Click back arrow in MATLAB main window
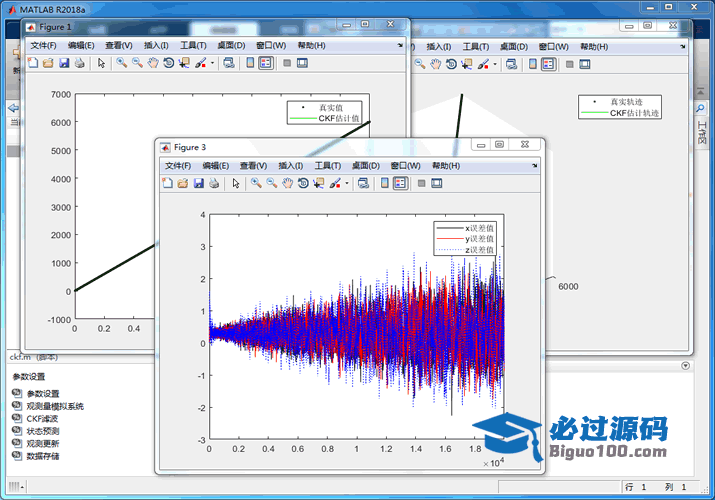 pos(14,108)
